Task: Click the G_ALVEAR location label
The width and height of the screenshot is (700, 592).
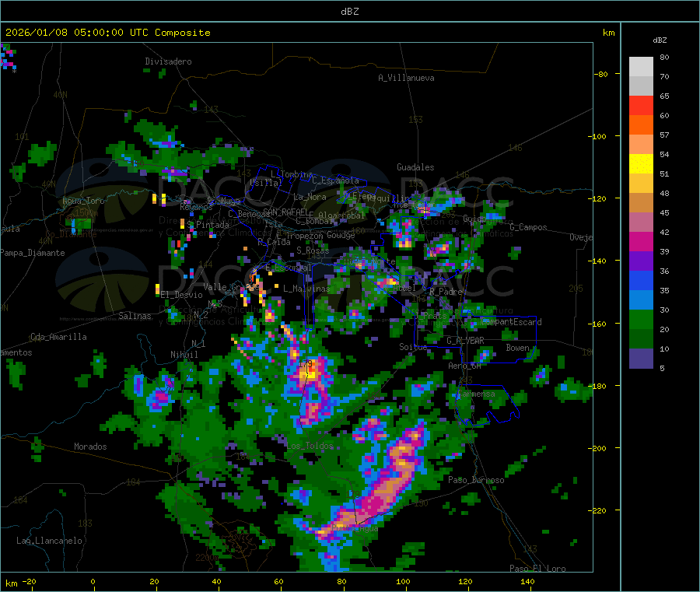Action: click(x=465, y=341)
